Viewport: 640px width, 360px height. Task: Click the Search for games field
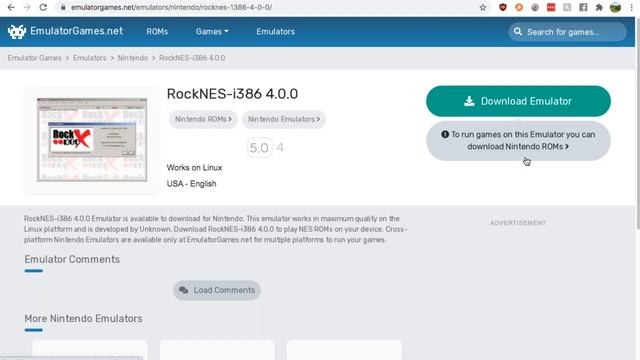click(x=567, y=31)
